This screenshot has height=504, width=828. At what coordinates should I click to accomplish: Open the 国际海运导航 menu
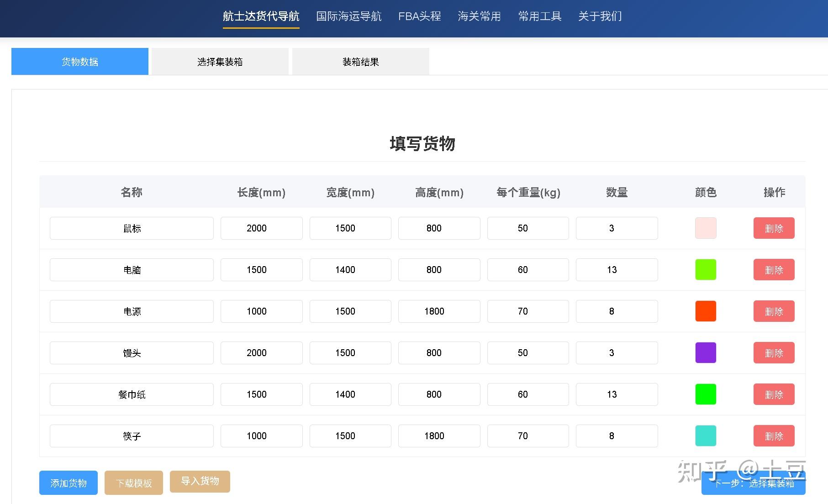(x=349, y=16)
